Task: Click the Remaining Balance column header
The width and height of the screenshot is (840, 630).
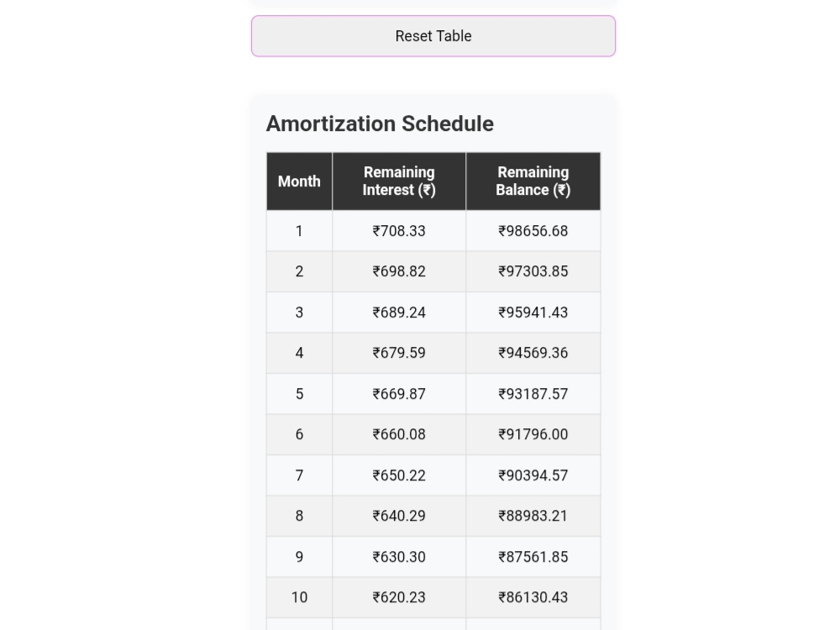Action: (533, 181)
